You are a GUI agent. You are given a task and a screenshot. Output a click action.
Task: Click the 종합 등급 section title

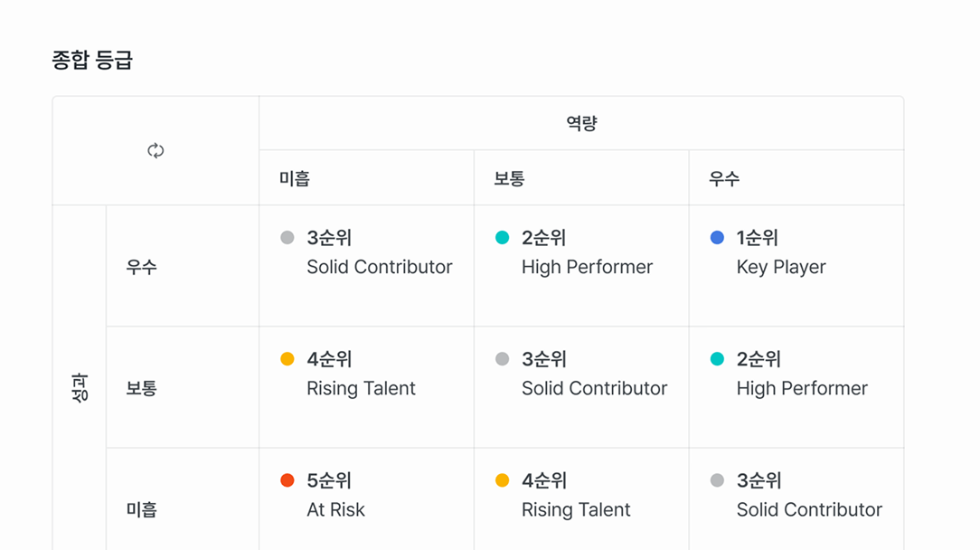tap(92, 61)
